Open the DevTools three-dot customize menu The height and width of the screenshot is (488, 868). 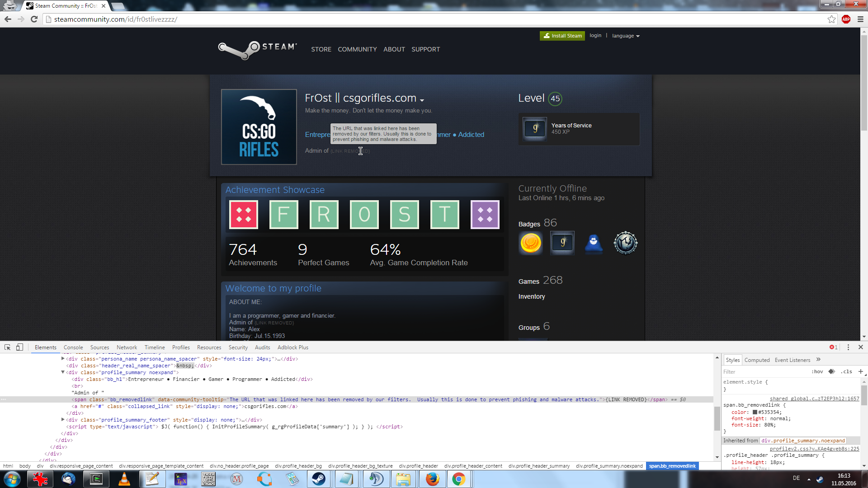coord(848,347)
